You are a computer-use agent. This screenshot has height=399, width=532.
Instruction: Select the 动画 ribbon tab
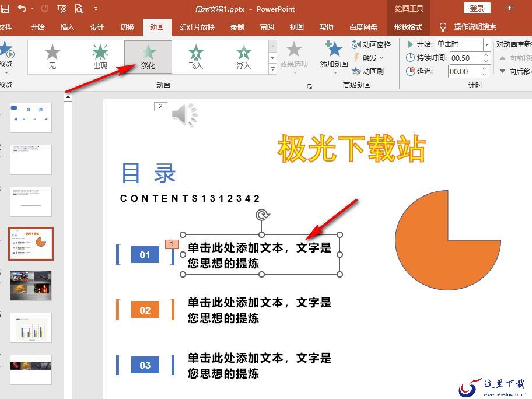coord(157,27)
